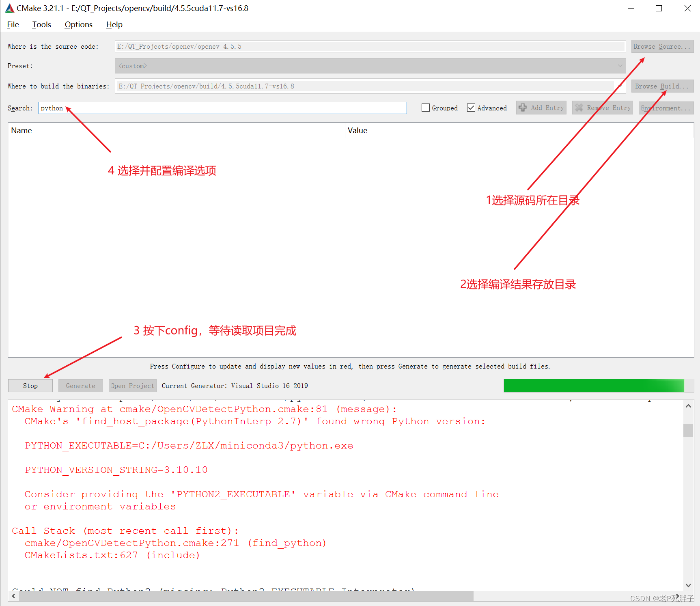Image resolution: width=700 pixels, height=606 pixels.
Task: Open the Help menu
Action: 114,24
